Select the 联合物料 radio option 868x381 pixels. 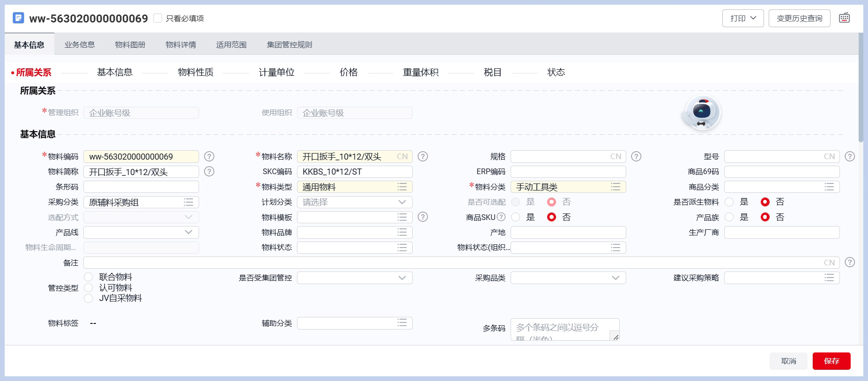(x=89, y=277)
